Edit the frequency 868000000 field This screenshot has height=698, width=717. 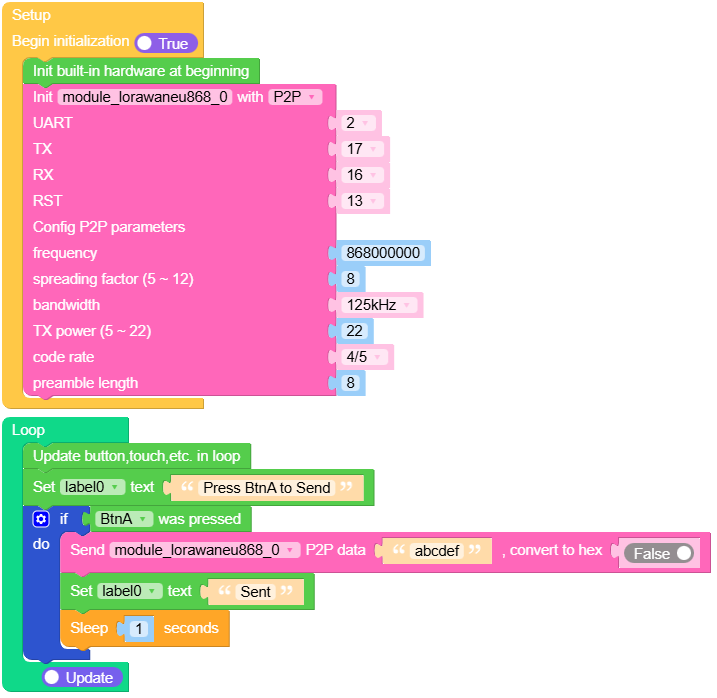383,253
